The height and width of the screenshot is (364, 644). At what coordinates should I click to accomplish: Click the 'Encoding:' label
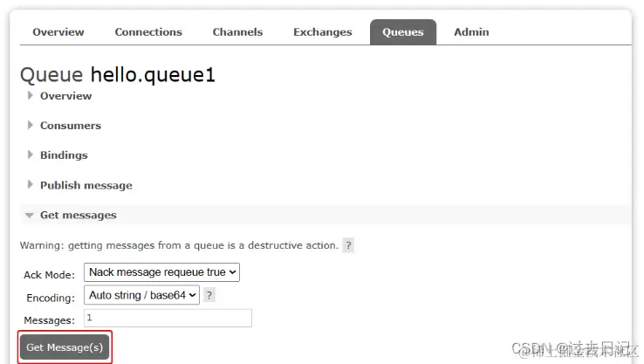click(x=51, y=298)
